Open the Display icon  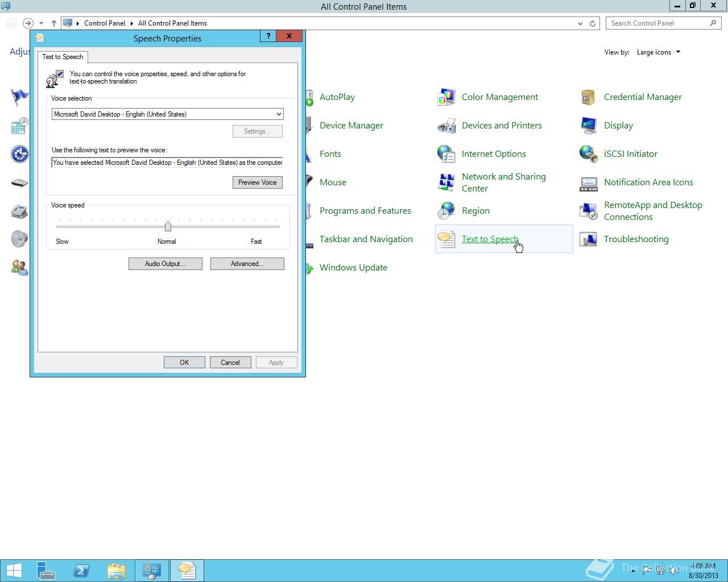pos(588,126)
